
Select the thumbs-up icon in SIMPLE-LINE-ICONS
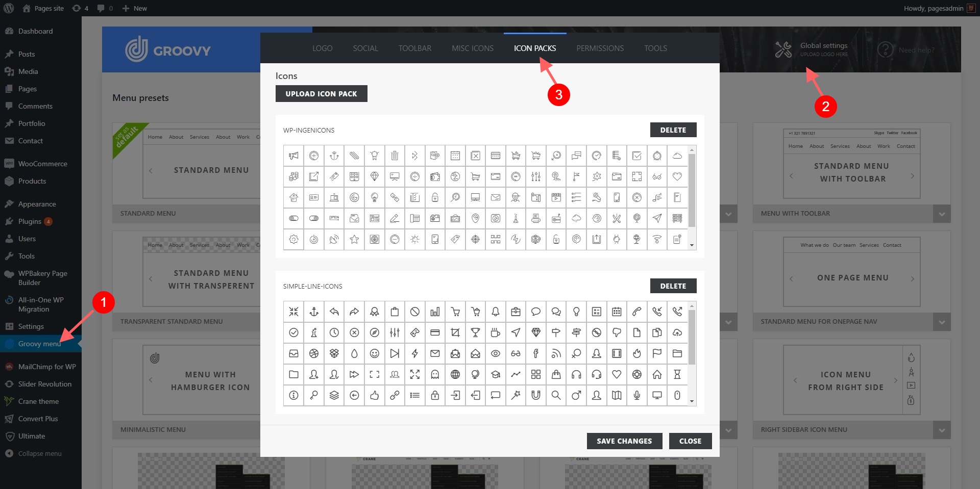pyautogui.click(x=374, y=395)
